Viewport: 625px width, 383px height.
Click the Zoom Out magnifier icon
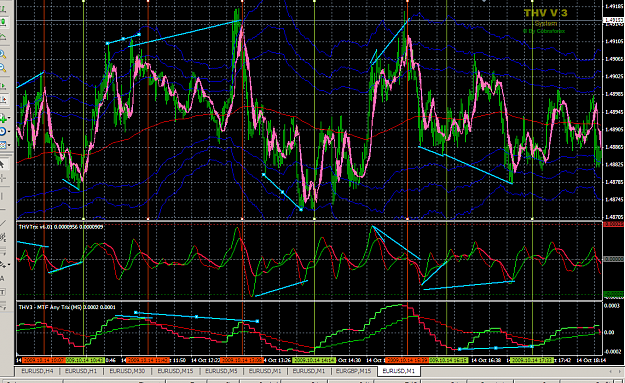pos(3,68)
